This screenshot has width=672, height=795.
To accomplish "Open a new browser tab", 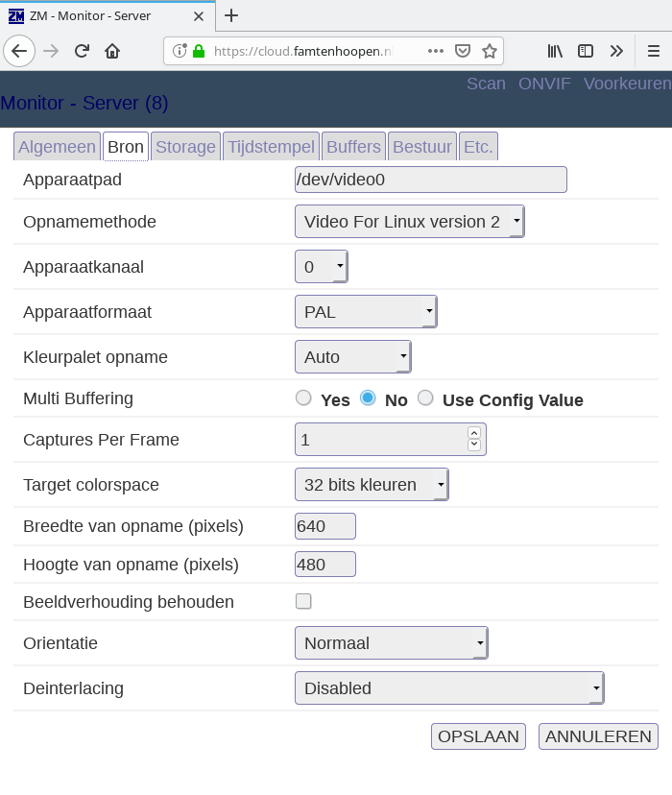I will point(231,15).
